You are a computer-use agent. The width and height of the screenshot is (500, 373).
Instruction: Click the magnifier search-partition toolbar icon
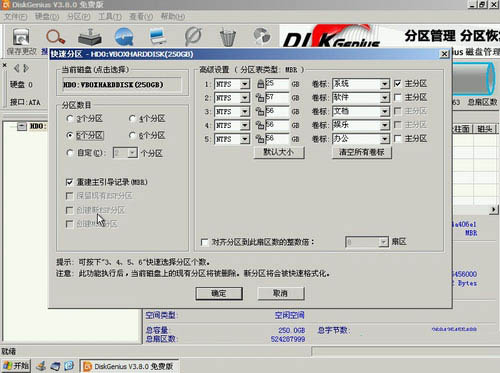pyautogui.click(x=55, y=37)
